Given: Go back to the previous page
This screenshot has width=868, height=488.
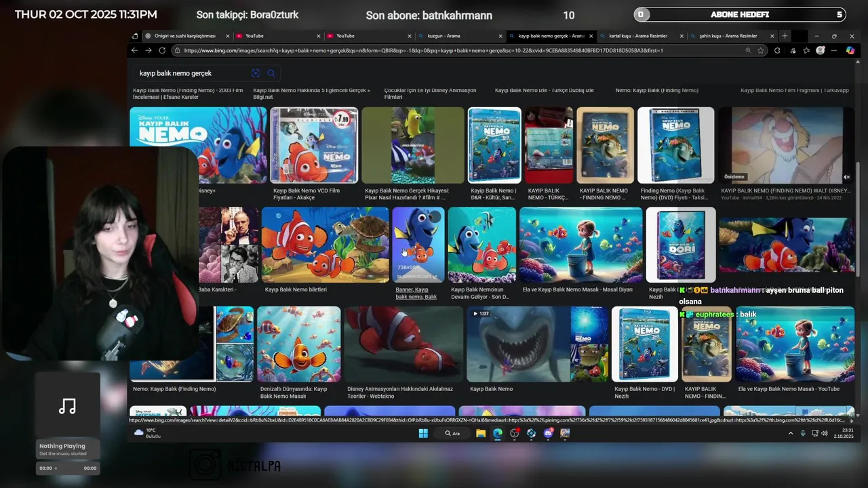Looking at the screenshot, I should [x=134, y=50].
